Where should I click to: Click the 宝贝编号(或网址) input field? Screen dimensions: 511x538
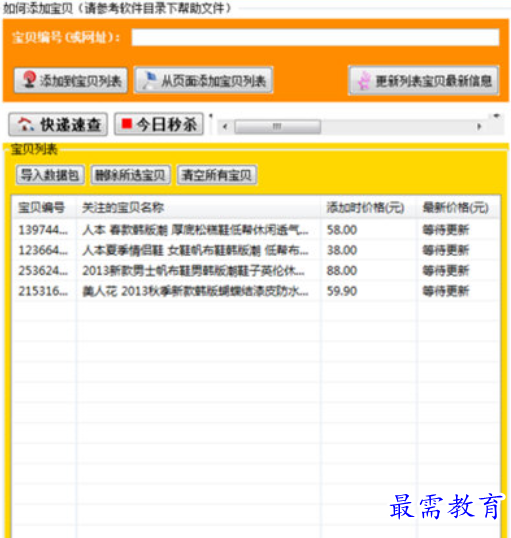click(315, 37)
